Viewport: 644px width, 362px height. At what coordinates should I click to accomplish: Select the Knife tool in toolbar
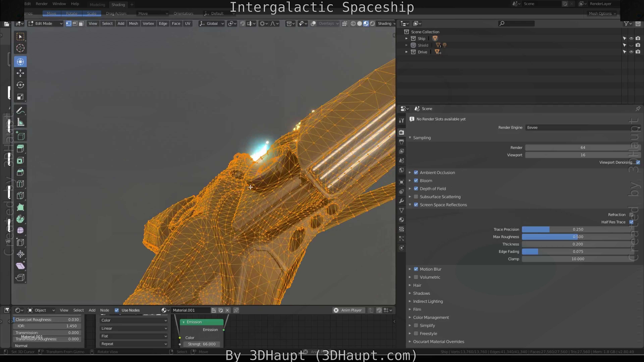point(20,196)
